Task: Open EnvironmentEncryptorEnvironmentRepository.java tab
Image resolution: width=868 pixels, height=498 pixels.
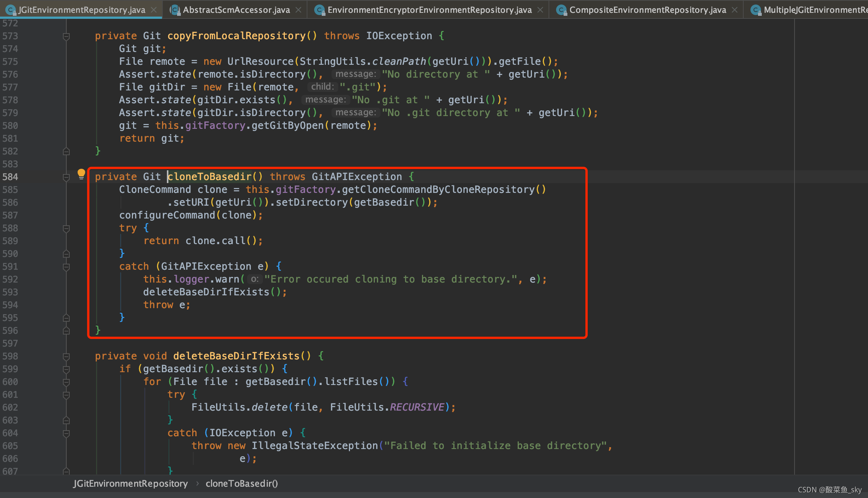Action: 429,10
